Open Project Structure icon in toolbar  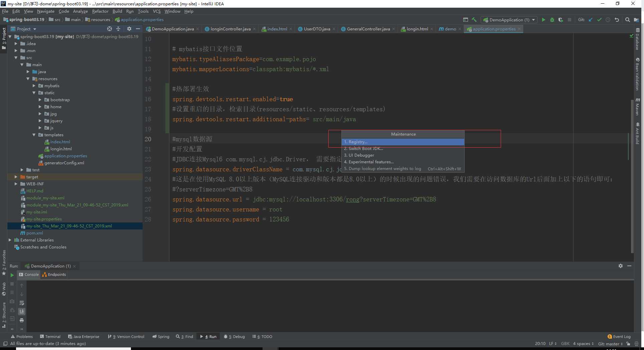point(636,20)
